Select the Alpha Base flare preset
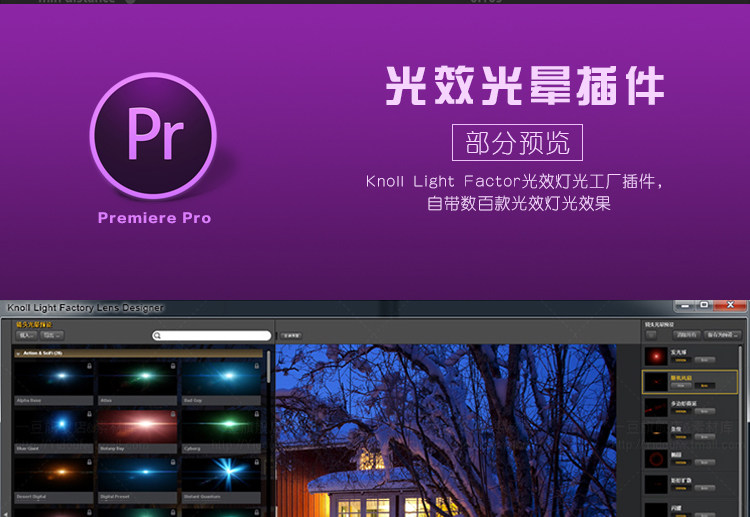The image size is (750, 517). 56,378
